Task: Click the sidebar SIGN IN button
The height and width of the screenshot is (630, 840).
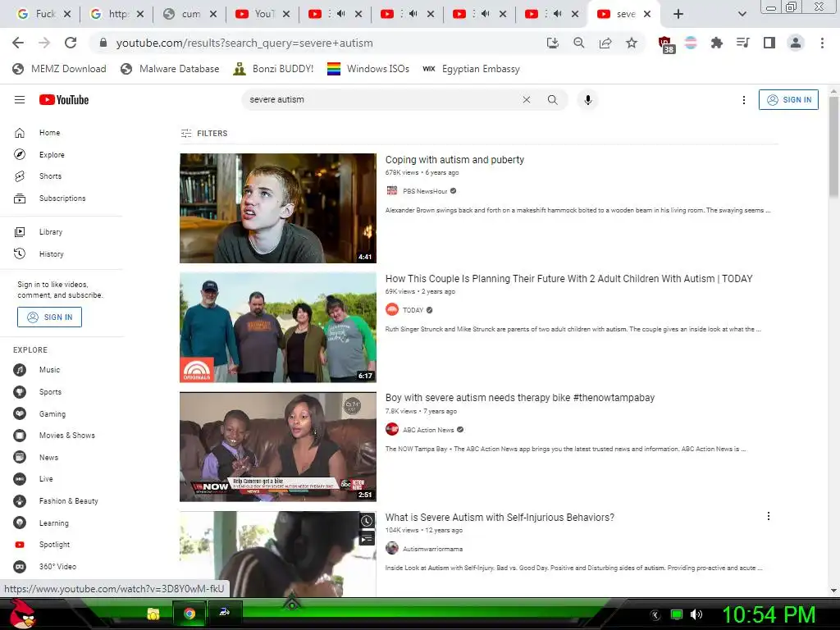Action: pos(49,317)
